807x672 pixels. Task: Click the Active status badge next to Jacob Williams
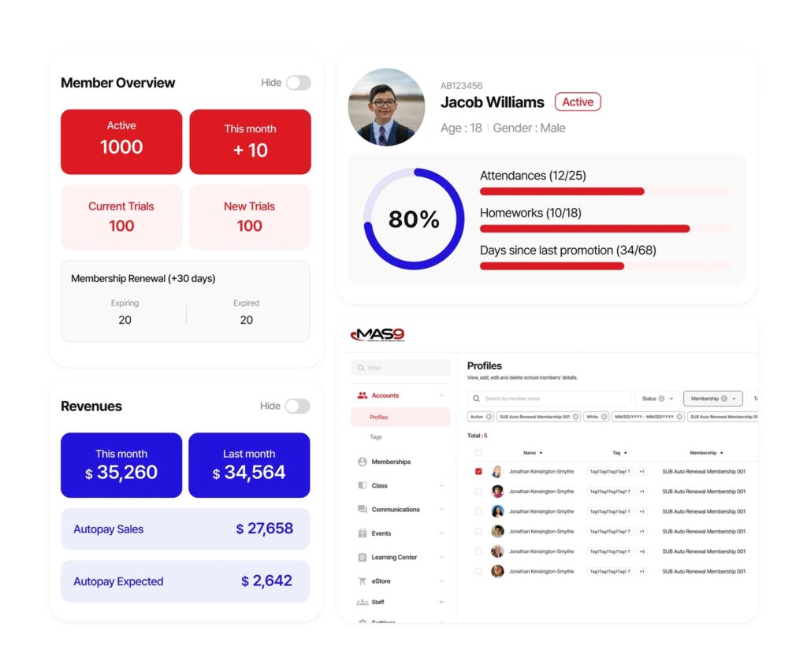pyautogui.click(x=578, y=102)
